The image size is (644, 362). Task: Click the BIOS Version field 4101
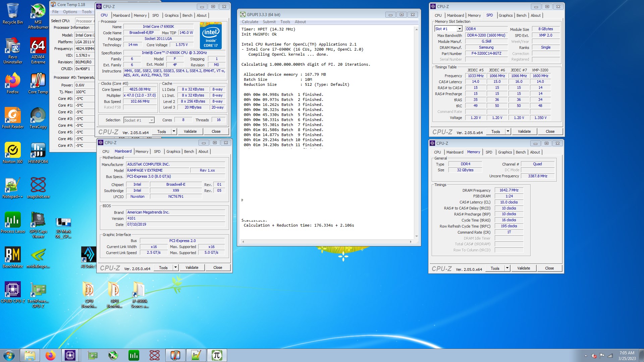coord(176,218)
